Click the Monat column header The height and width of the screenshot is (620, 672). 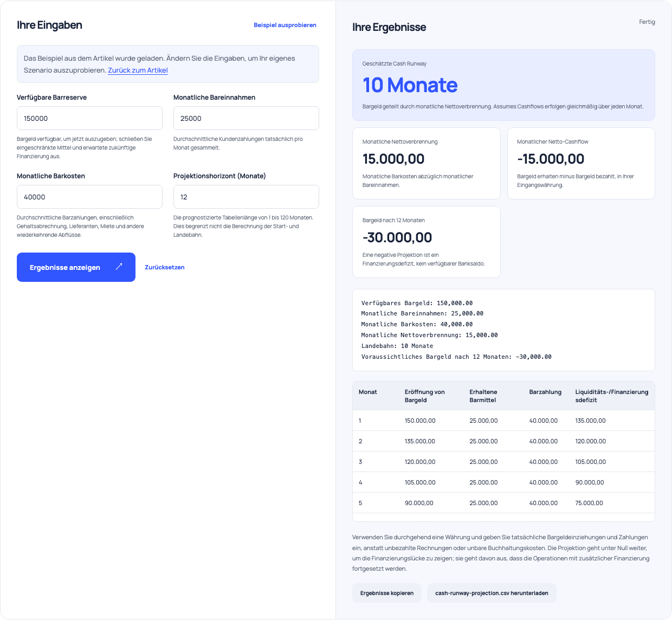[x=368, y=392]
